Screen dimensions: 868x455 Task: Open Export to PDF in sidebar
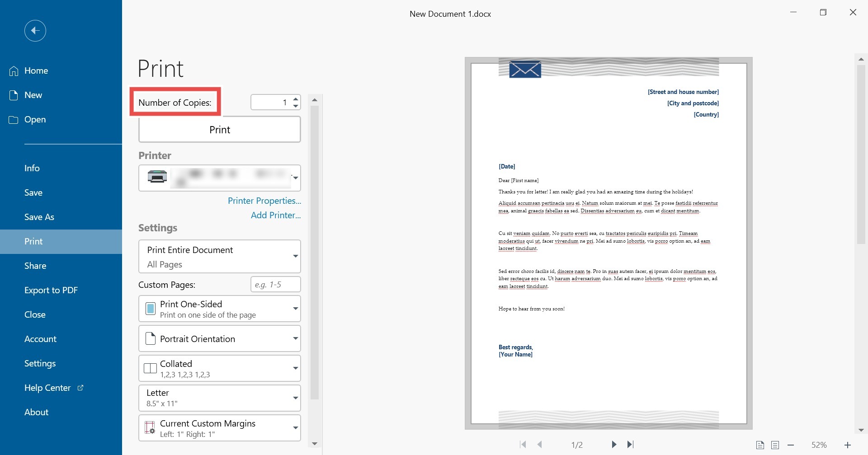pos(51,290)
